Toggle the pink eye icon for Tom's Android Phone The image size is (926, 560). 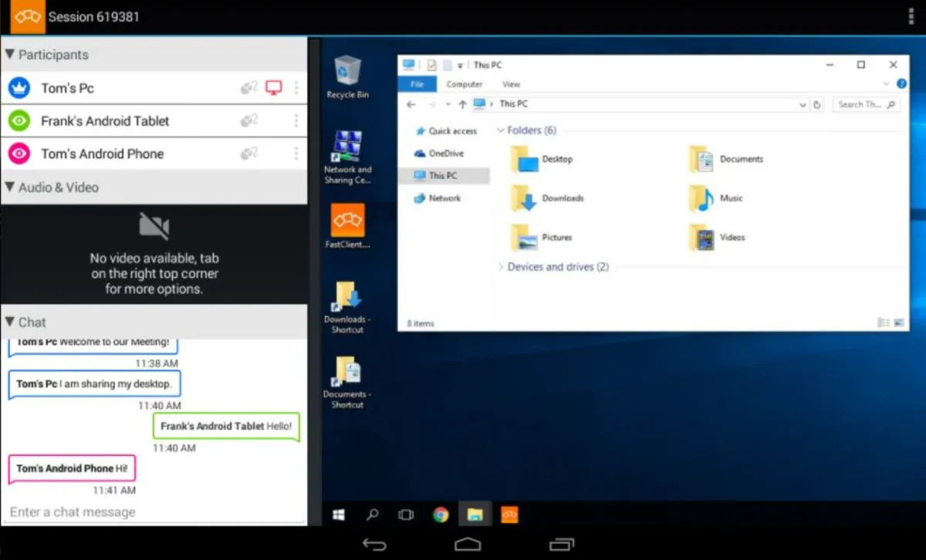[19, 153]
